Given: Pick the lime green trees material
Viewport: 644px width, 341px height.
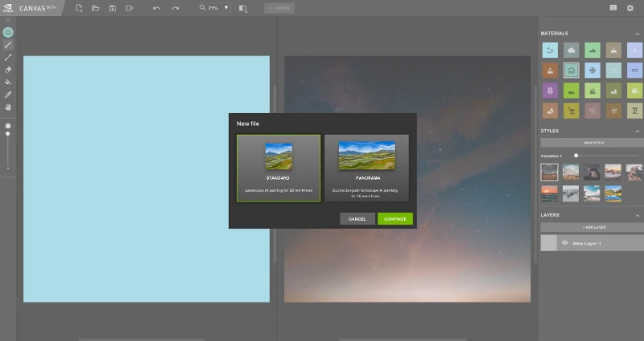Looking at the screenshot, I should pos(635,90).
